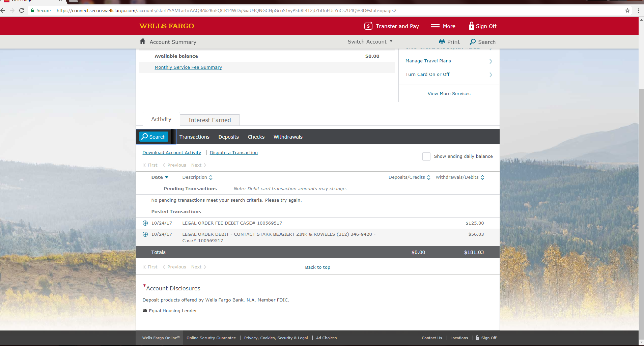Click View More Services link
This screenshot has width=644, height=346.
(x=449, y=94)
